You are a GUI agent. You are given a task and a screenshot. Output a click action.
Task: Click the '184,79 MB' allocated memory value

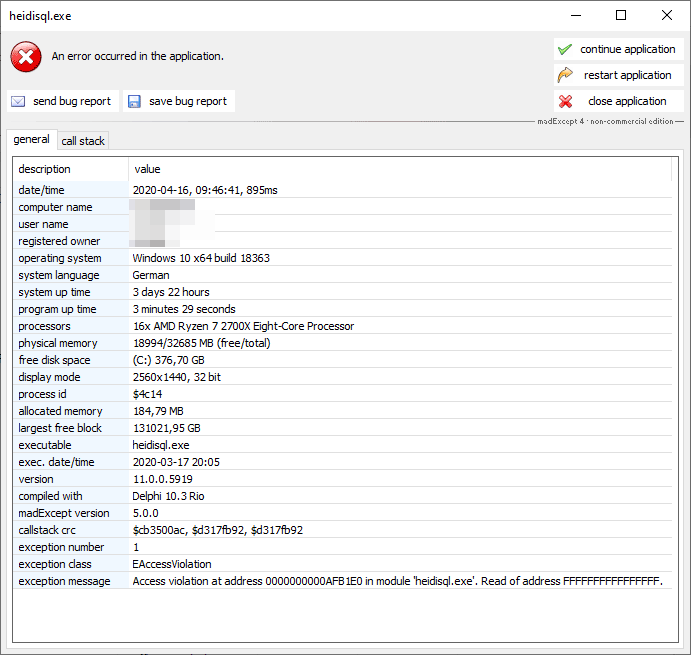[x=158, y=411]
